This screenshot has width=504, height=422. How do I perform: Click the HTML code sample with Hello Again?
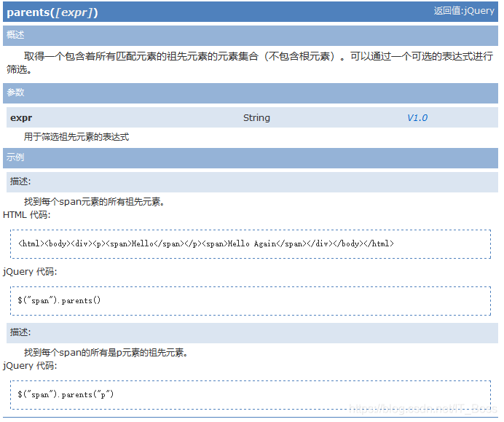point(206,244)
